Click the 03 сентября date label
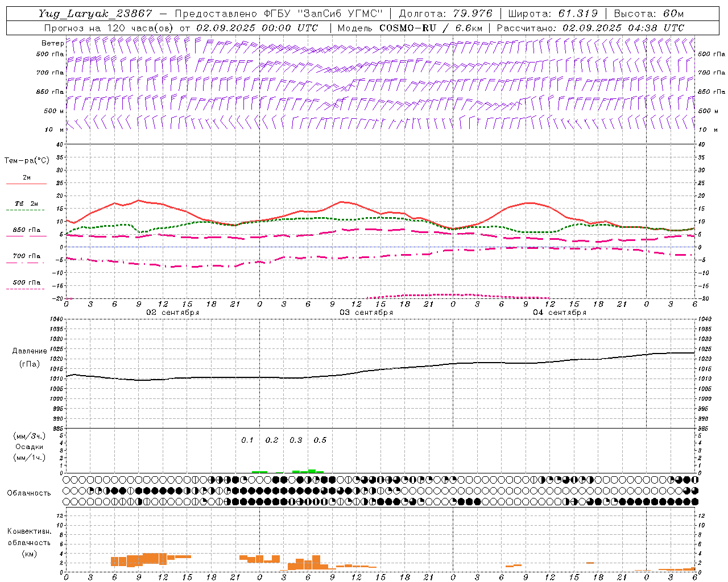This screenshot has width=728, height=582. 366,313
